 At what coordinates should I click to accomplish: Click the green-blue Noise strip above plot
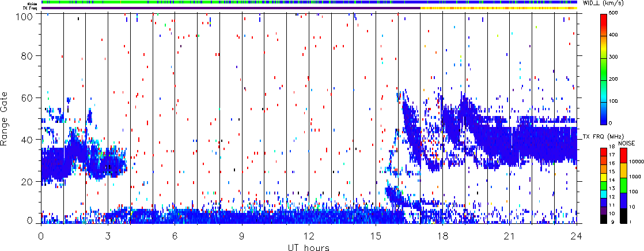pyautogui.click(x=309, y=2)
